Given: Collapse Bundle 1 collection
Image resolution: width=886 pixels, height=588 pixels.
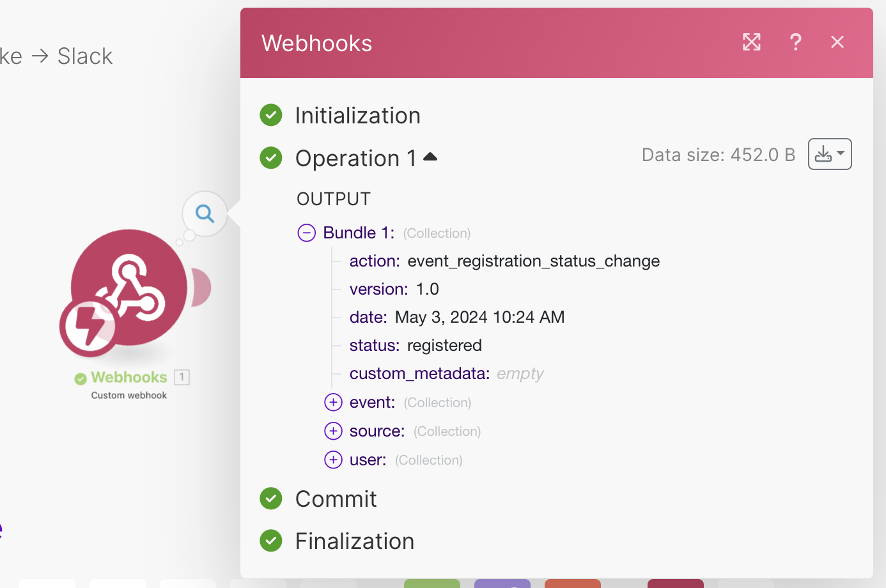Looking at the screenshot, I should [x=307, y=233].
